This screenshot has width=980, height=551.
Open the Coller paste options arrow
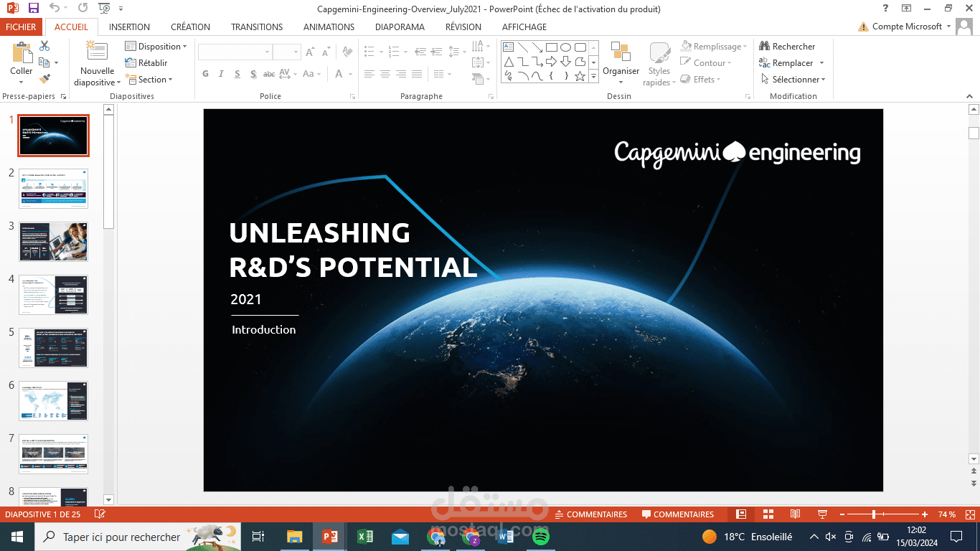pyautogui.click(x=22, y=81)
